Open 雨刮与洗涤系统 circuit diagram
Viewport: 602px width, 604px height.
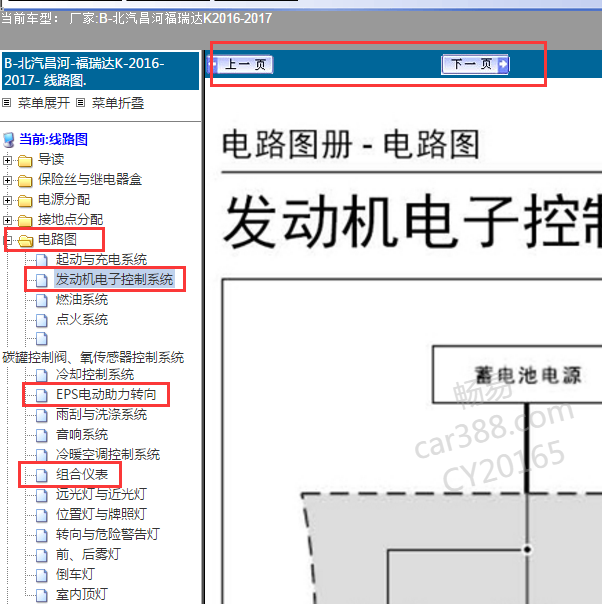101,414
